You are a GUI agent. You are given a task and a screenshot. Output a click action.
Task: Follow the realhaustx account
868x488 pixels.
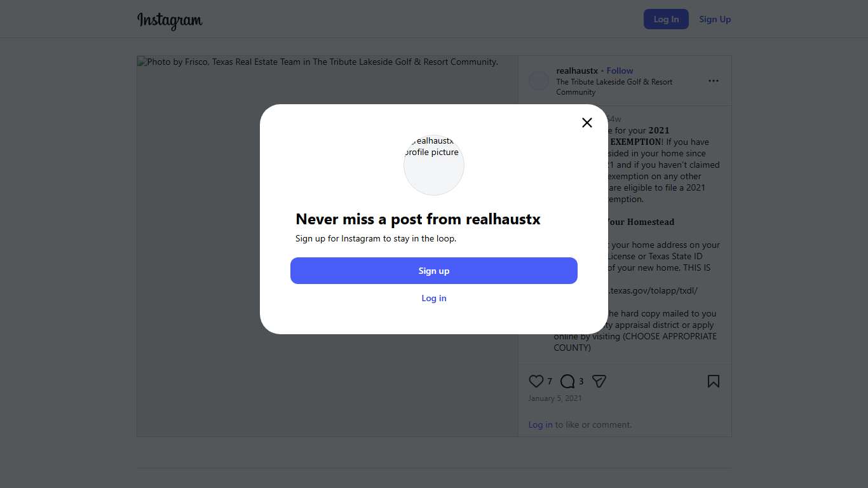click(620, 71)
